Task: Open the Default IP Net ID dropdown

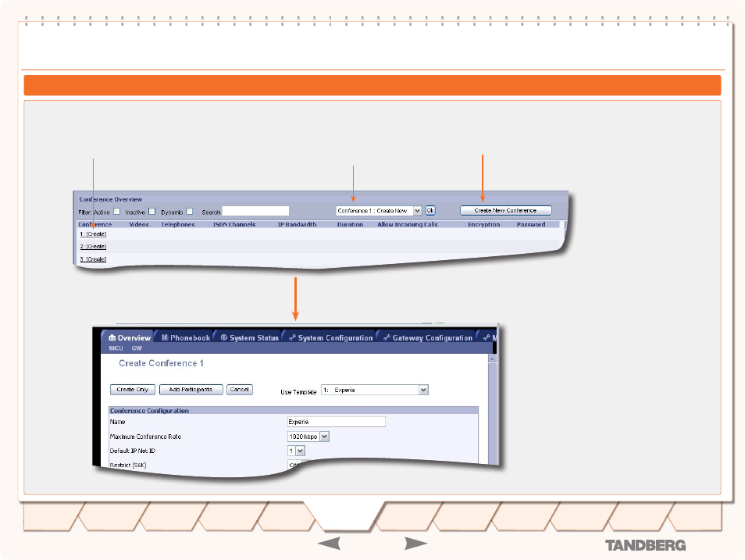Action: (x=296, y=451)
